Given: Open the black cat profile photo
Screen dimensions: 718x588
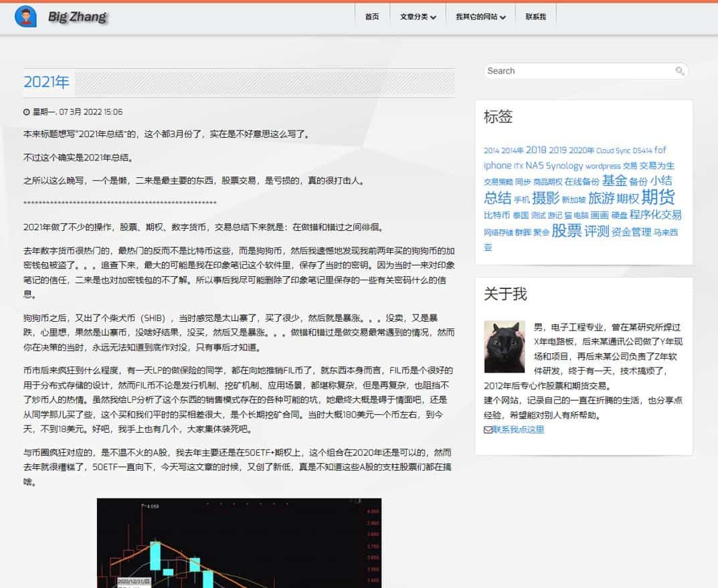Looking at the screenshot, I should pos(505,347).
